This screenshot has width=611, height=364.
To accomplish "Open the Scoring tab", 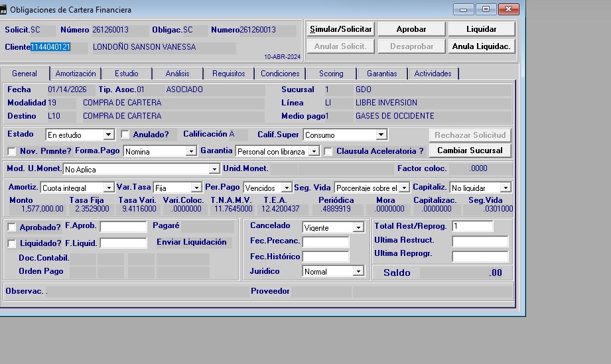I will click(x=331, y=74).
